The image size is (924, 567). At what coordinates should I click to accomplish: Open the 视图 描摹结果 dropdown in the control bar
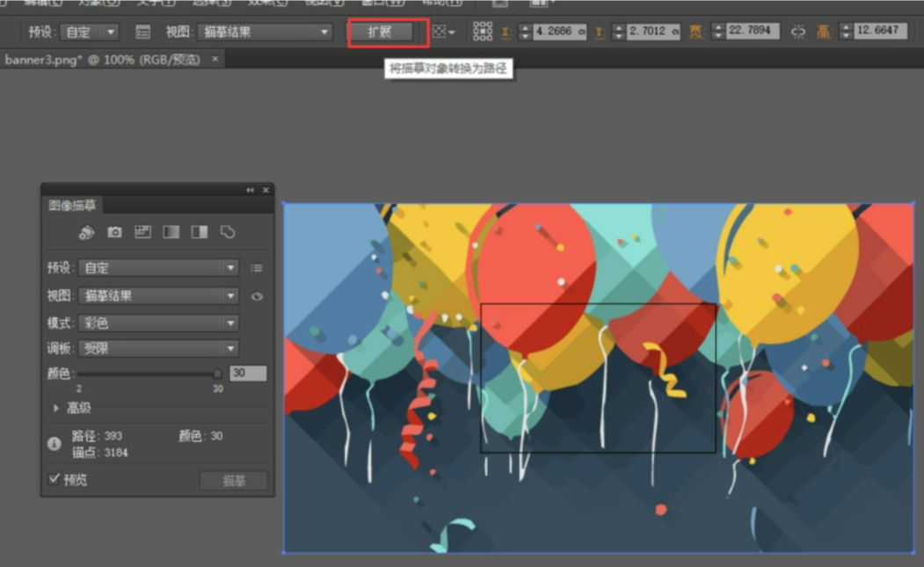265,32
